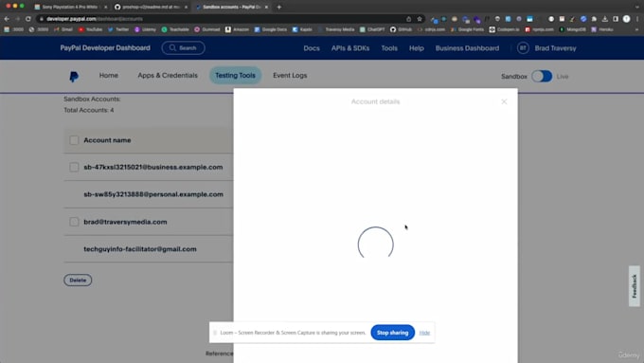Select sb-sw85y3213888@personal.example.com account row

pos(149,194)
